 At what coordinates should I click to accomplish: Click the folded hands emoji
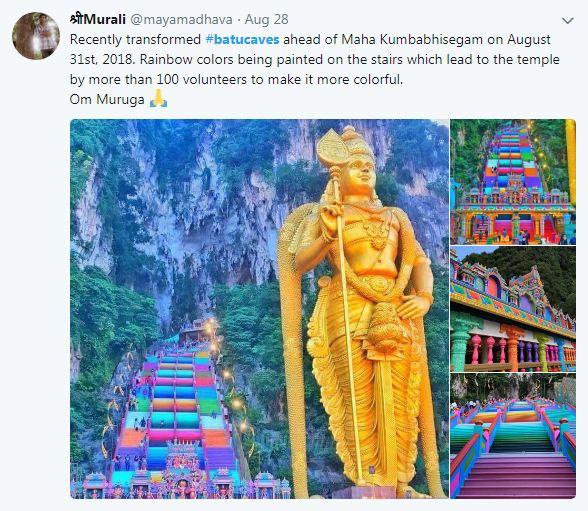tap(158, 99)
